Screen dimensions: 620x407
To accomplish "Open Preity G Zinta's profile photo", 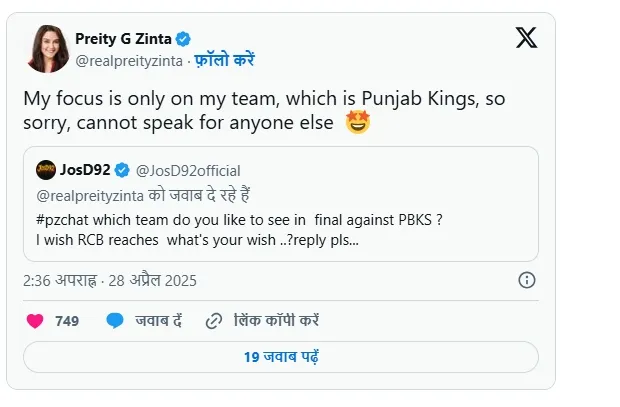I will pos(46,48).
